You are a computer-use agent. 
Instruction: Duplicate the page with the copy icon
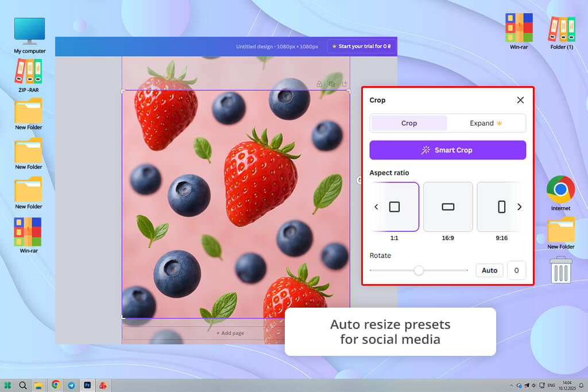tap(332, 84)
